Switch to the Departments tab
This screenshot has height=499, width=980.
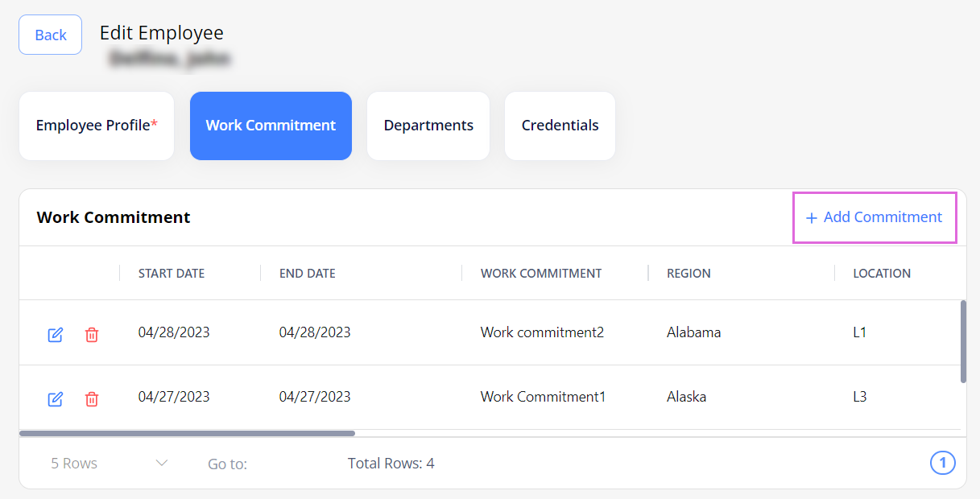(428, 126)
